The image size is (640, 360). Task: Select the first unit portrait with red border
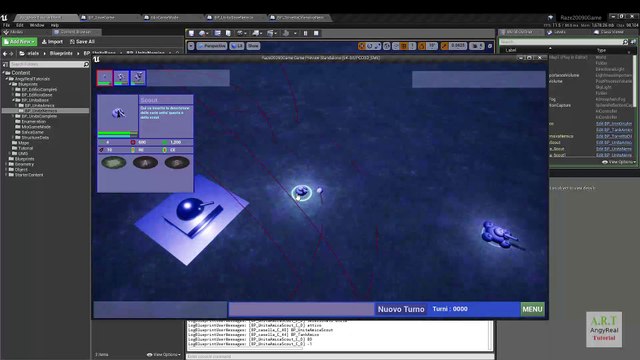point(104,78)
